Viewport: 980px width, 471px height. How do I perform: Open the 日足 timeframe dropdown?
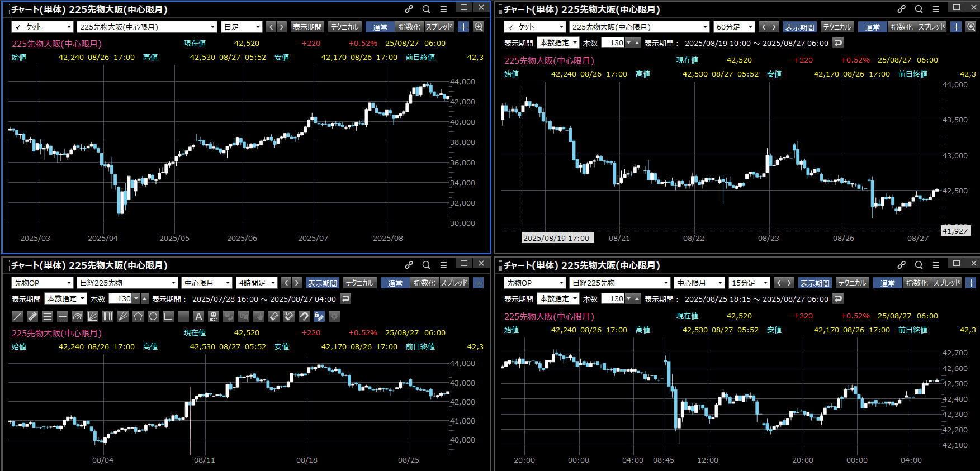coord(242,27)
